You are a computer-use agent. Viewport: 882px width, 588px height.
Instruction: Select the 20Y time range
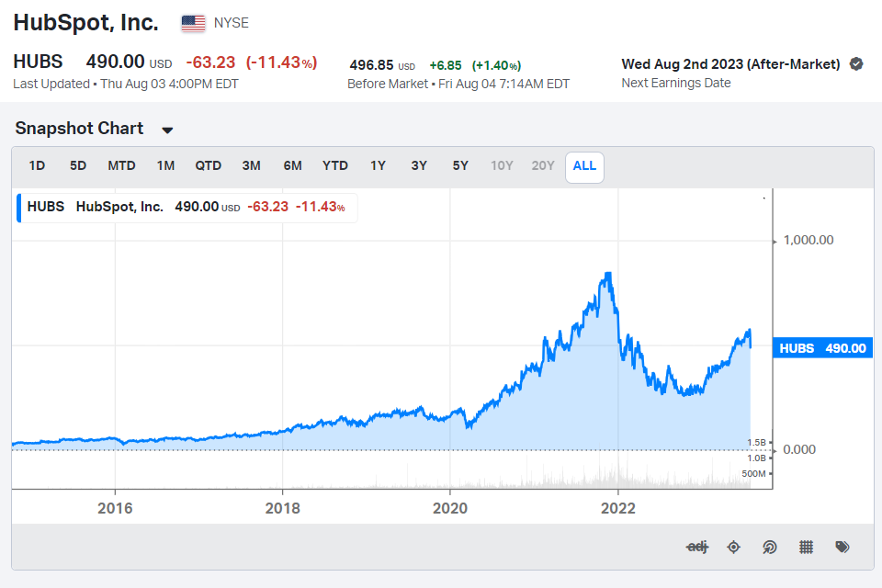point(543,166)
